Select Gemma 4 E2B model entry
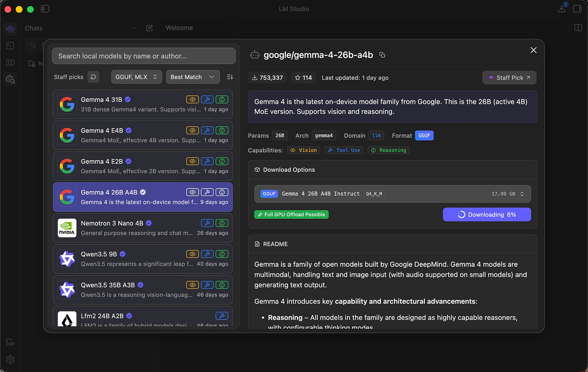This screenshot has width=588, height=372. point(143,166)
